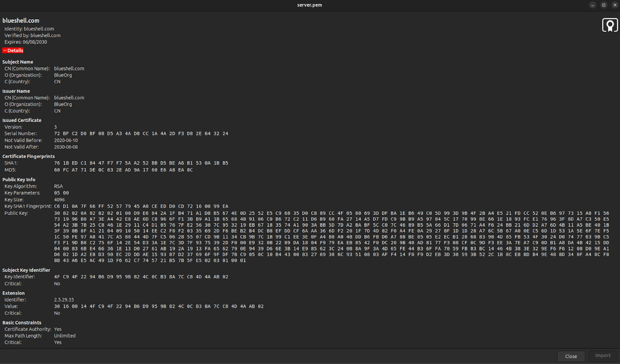Viewport: 620px width, 364px height.
Task: Click the Issued Certificate heading
Action: (x=22, y=120)
